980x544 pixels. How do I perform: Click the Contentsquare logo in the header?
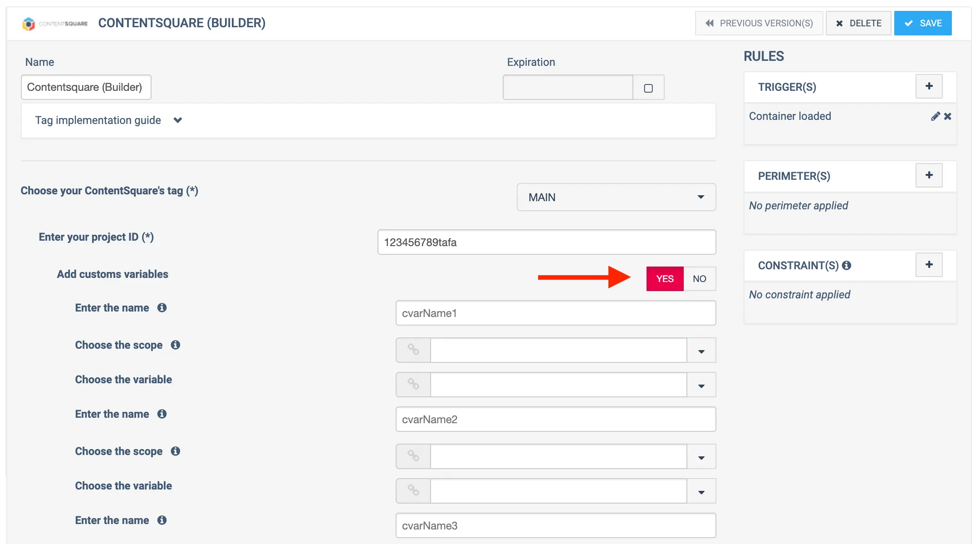[54, 23]
